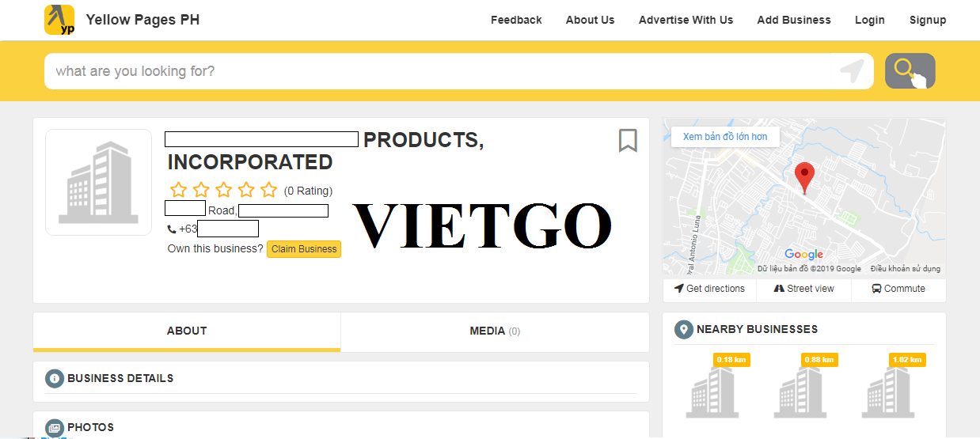Open the Signup page
The image size is (980, 439).
point(928,20)
